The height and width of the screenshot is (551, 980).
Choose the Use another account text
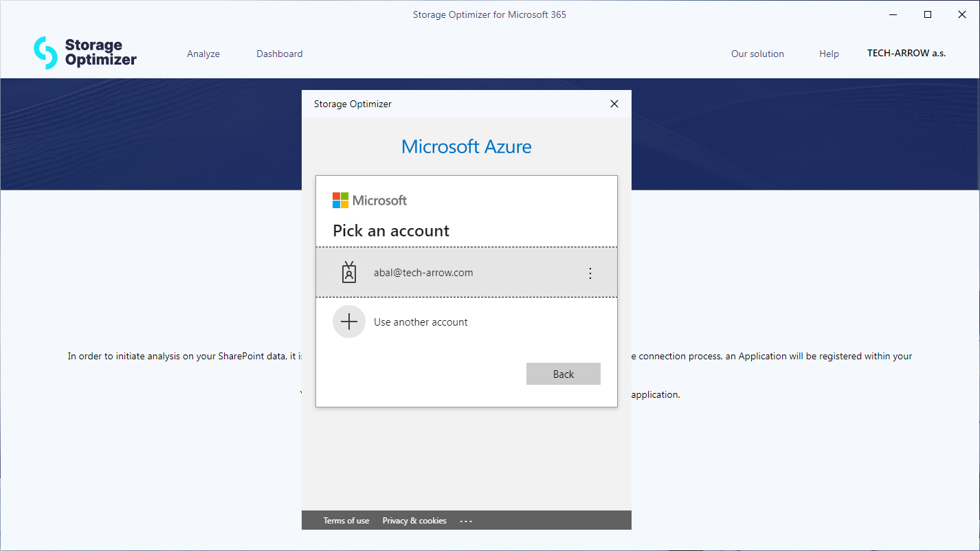point(421,322)
